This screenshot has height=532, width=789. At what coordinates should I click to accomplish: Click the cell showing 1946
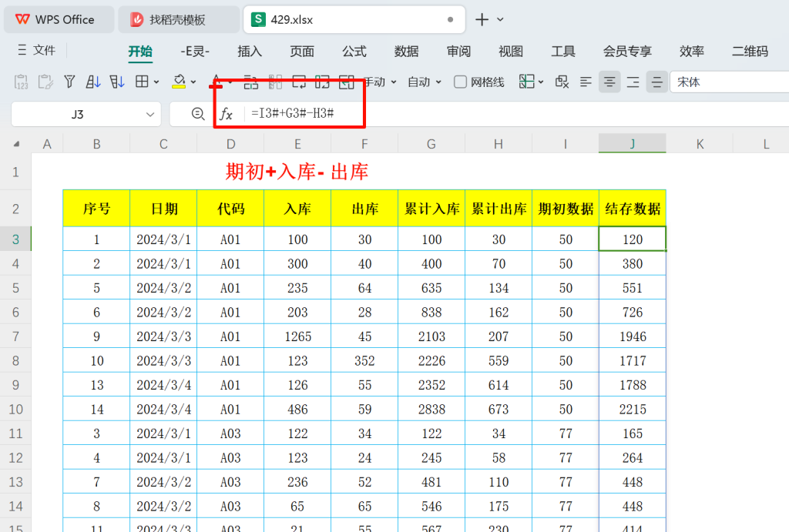(x=633, y=336)
